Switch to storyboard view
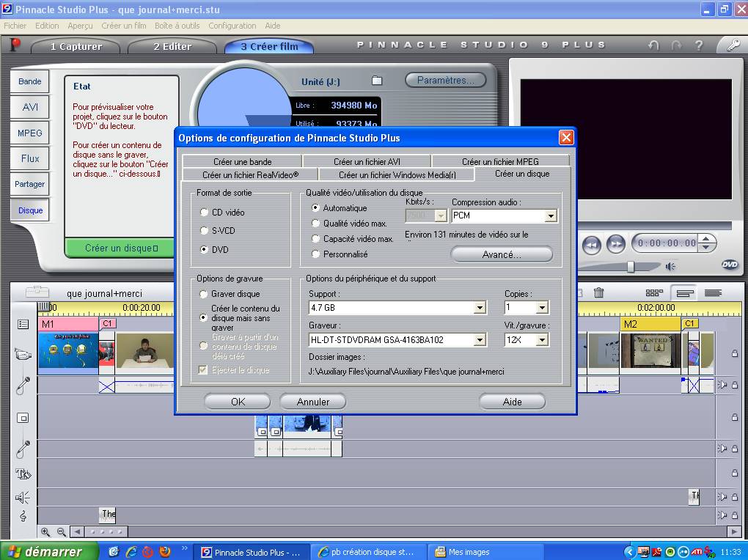 click(x=654, y=292)
